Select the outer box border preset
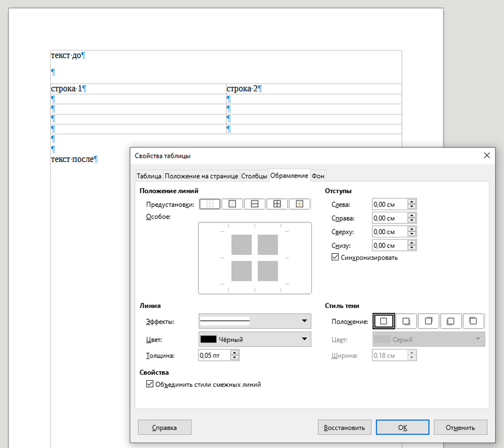Image resolution: width=504 pixels, height=448 pixels. click(232, 204)
